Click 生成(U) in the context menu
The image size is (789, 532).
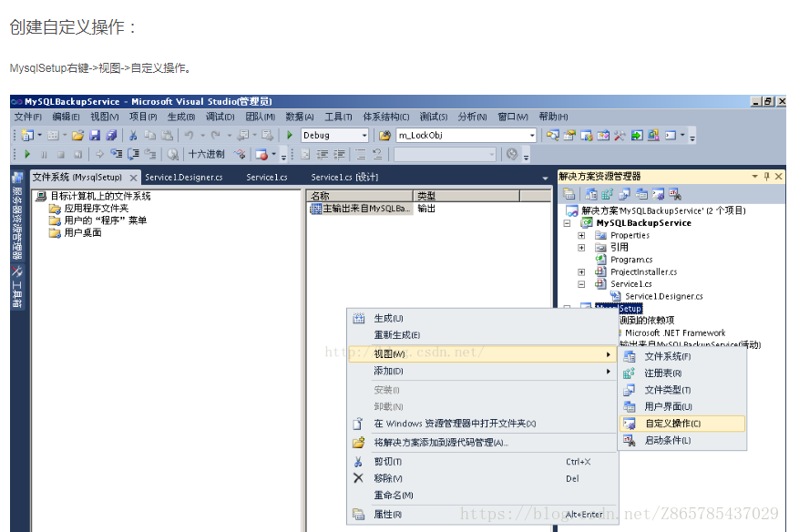pyautogui.click(x=483, y=319)
